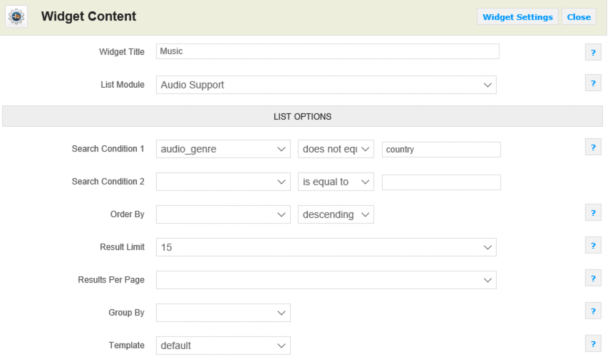The height and width of the screenshot is (364, 610).
Task: Open the audio_genre field dropdown
Action: tap(223, 149)
